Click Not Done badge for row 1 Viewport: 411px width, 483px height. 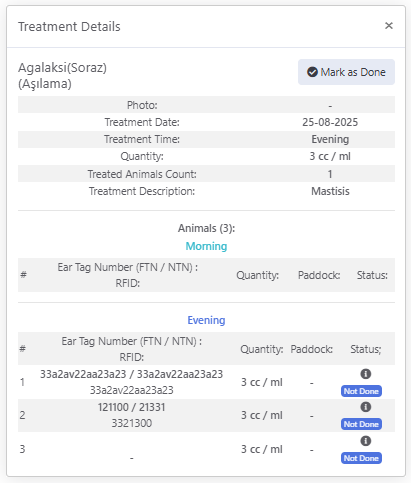pyautogui.click(x=361, y=391)
